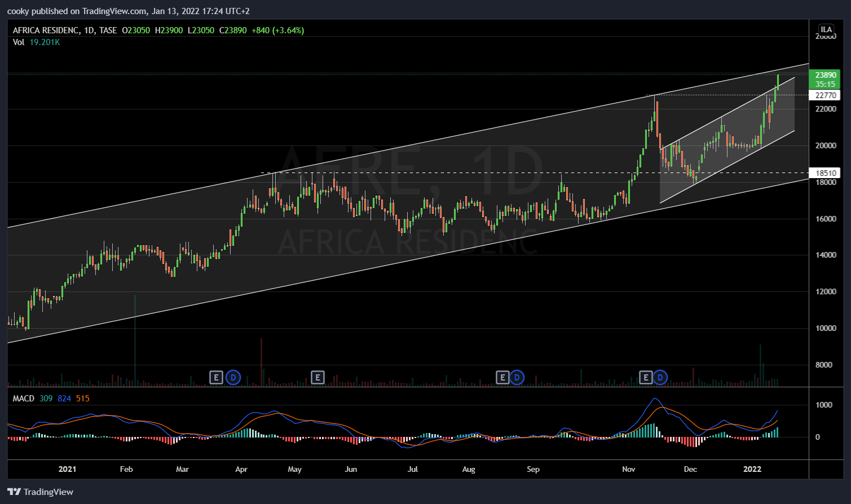Show the dividends marker in August
Viewport: 851px width, 504px height.
pos(517,377)
